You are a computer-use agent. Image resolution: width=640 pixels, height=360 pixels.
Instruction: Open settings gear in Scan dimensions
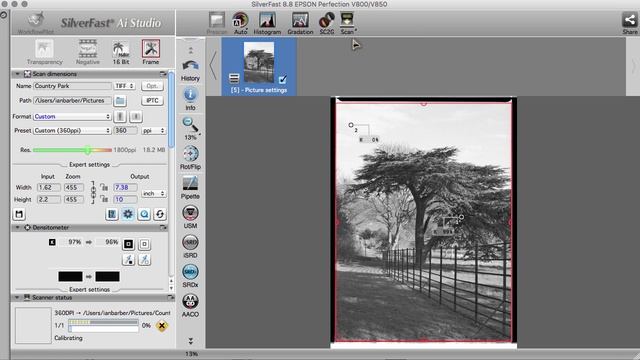[128, 214]
